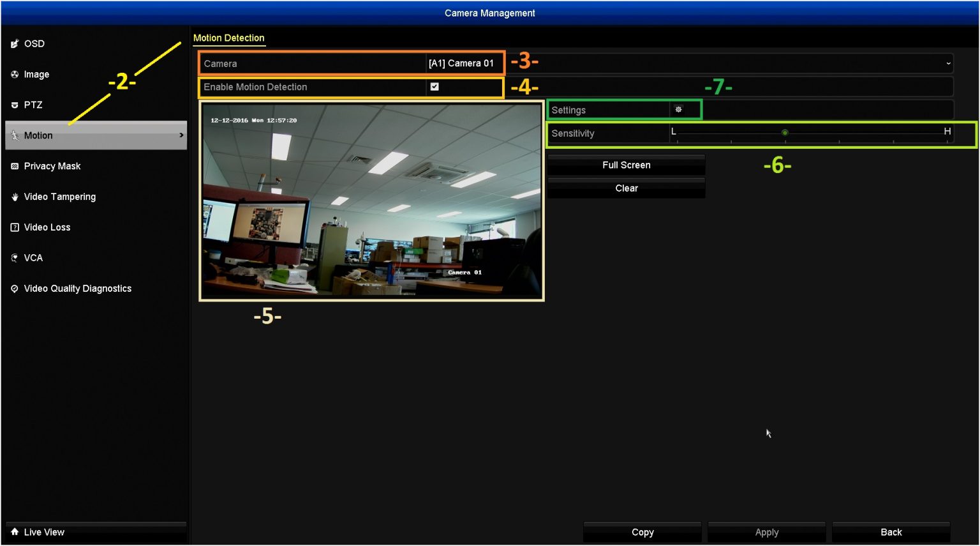Viewport: 980px width, 546px height.
Task: Click the Privacy Mask icon
Action: click(15, 166)
